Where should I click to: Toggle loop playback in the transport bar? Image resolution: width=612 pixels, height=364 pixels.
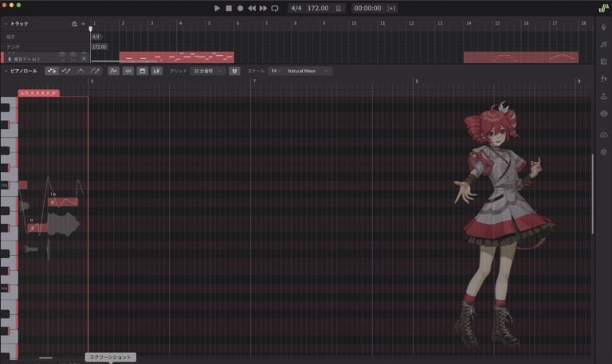point(275,8)
